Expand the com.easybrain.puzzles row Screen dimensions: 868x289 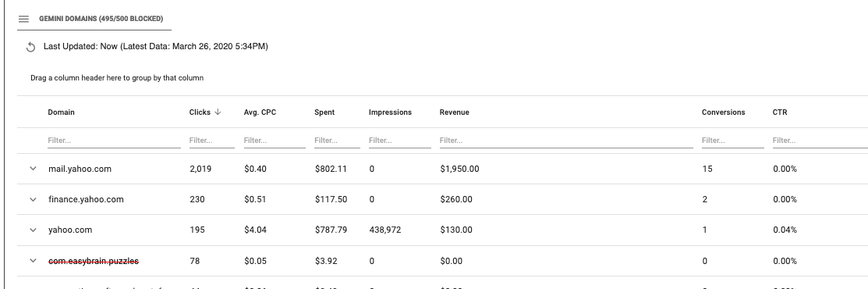point(33,261)
